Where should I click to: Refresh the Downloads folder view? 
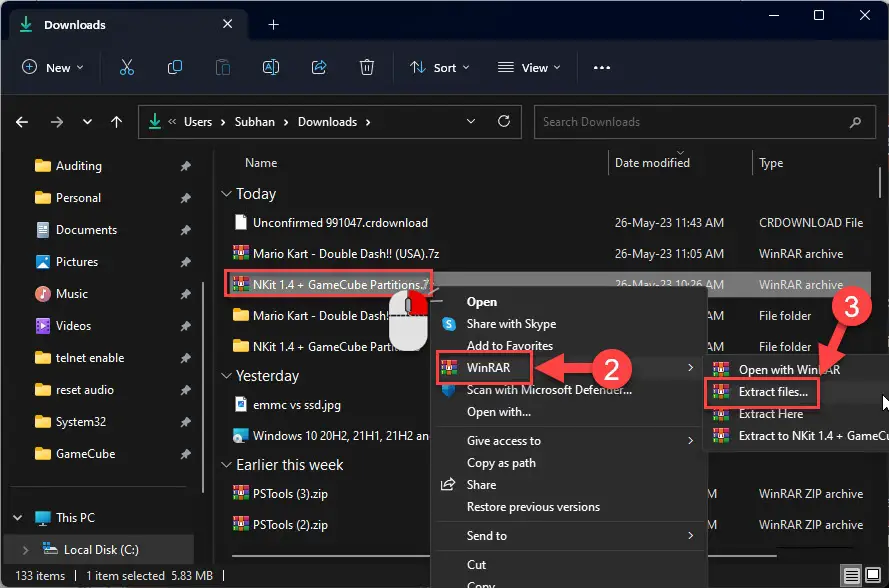coord(503,121)
